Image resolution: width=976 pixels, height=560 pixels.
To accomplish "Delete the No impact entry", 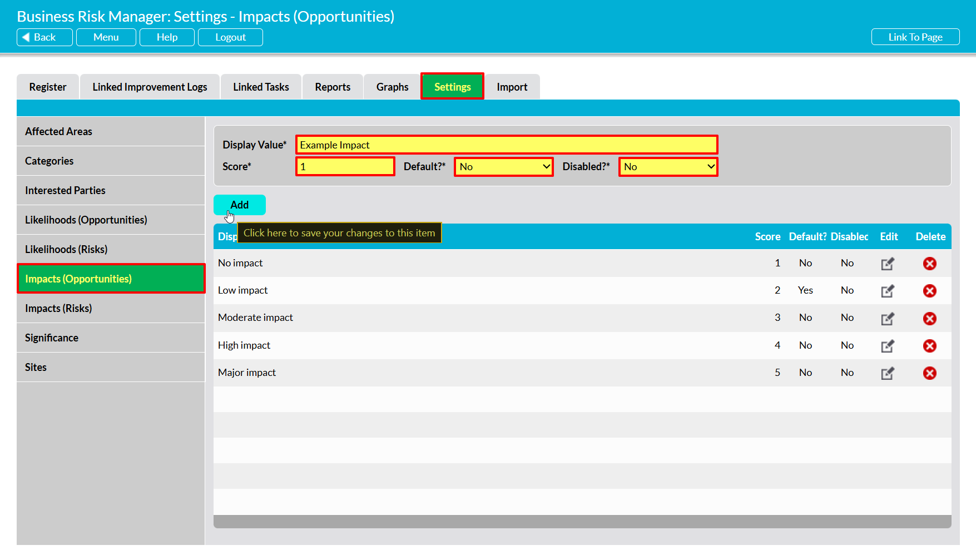I will point(930,264).
